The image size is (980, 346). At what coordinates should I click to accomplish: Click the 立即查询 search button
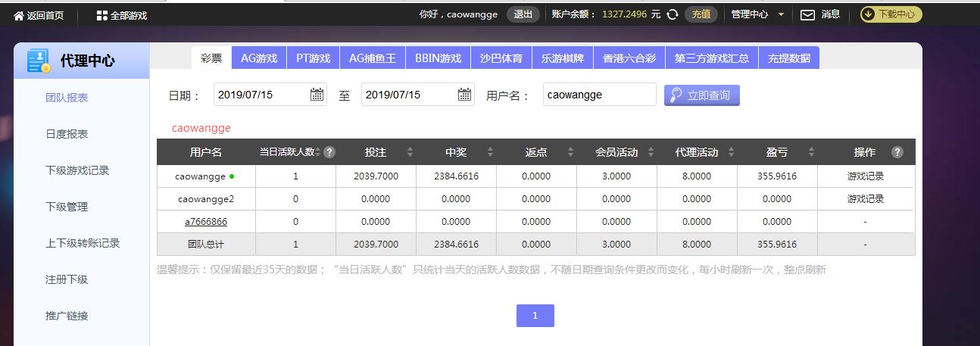(x=701, y=95)
